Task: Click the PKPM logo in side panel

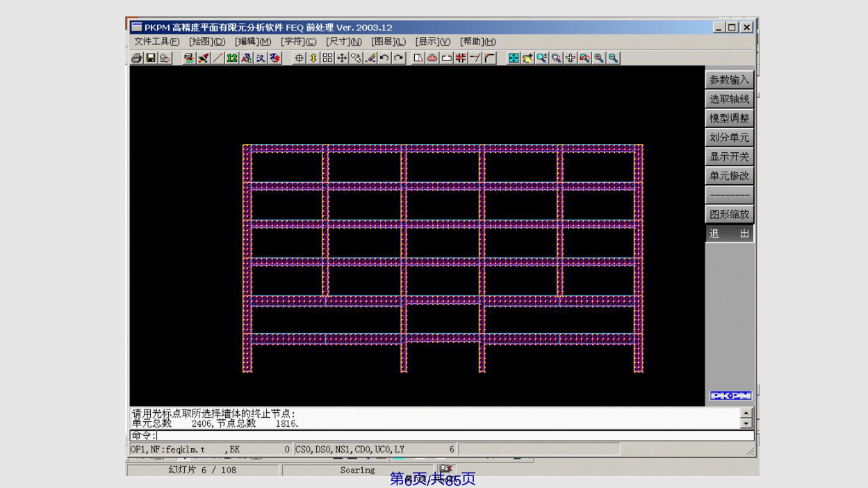Action: tap(730, 396)
